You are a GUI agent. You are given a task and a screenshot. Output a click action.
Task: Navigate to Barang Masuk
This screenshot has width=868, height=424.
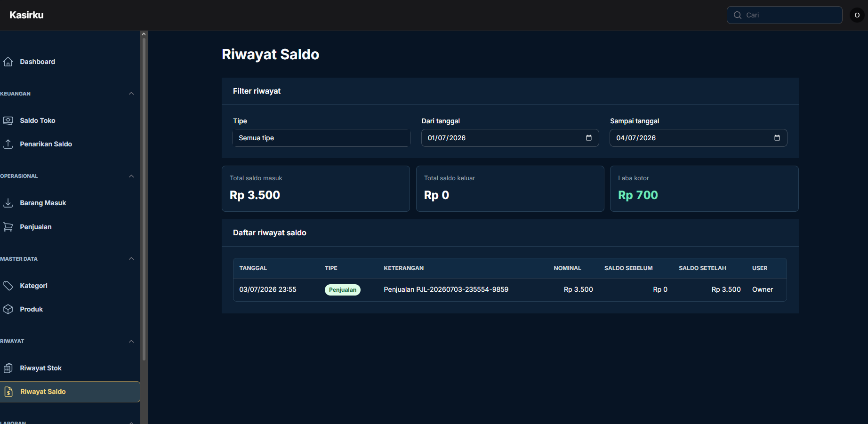coord(70,203)
